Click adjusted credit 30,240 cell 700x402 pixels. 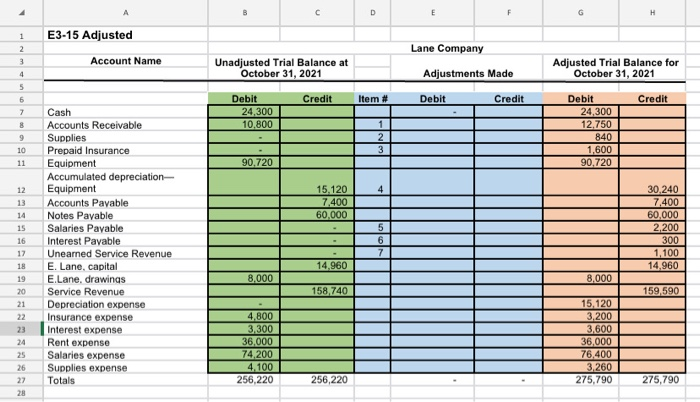click(652, 182)
